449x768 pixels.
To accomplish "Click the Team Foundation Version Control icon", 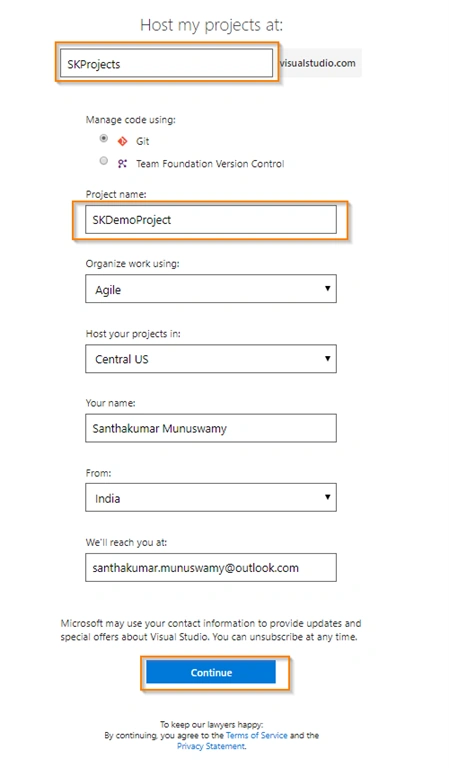I will pos(122,164).
